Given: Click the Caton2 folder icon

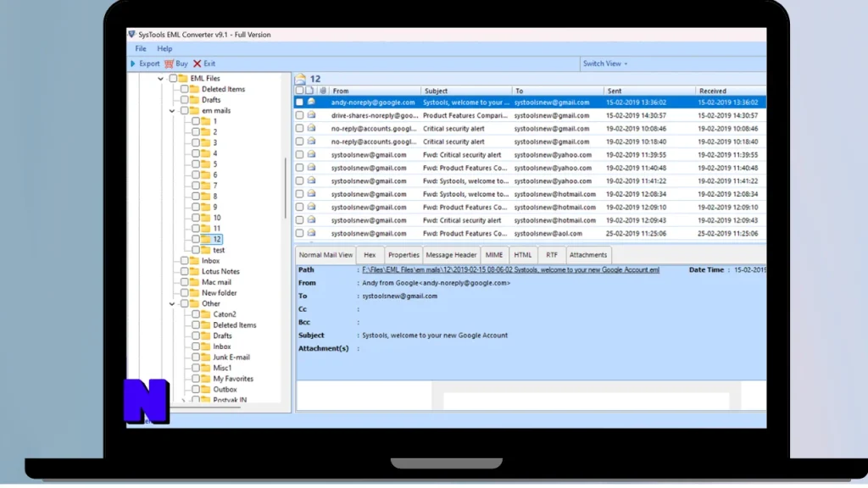Looking at the screenshot, I should tap(206, 314).
